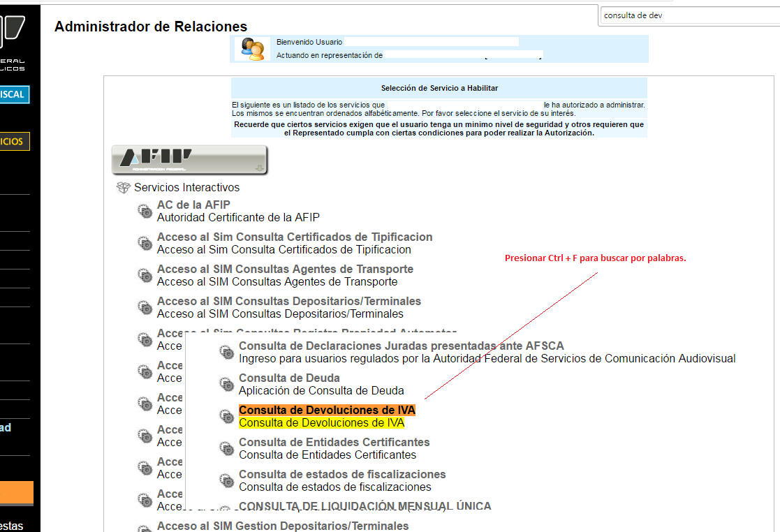Collapse the Servicios Interactivos tree section
This screenshot has height=532, width=780.
(x=186, y=188)
